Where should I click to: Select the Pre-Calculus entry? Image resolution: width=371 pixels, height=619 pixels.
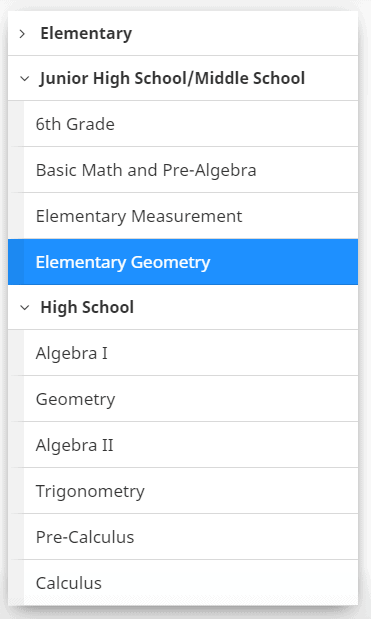coord(191,537)
